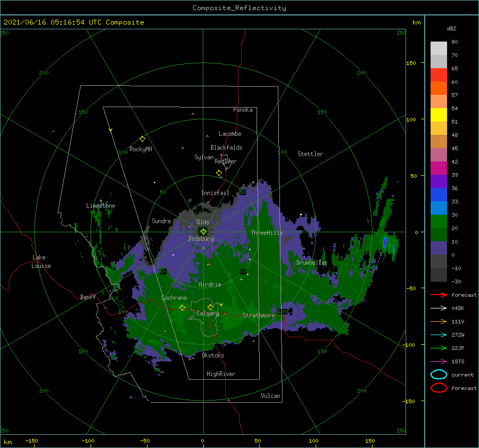Click the yellow diamond marker below RedDeer

[219, 173]
